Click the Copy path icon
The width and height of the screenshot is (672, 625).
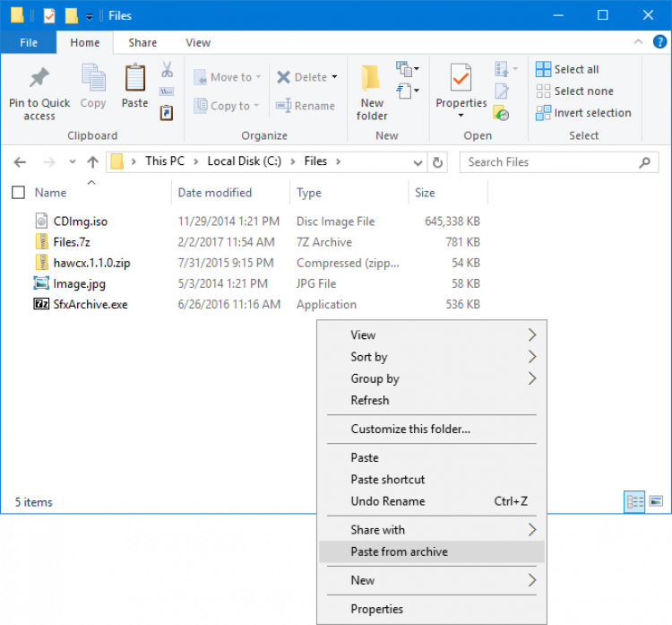pos(167,91)
